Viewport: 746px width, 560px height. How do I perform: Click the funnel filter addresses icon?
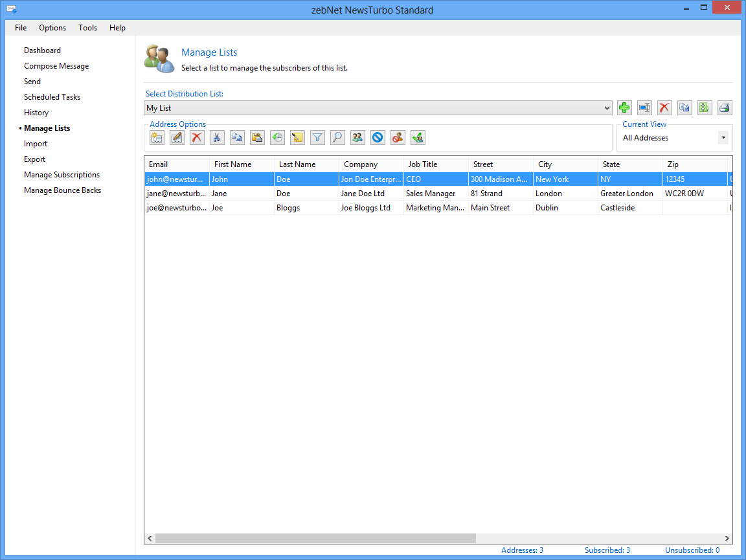click(317, 137)
